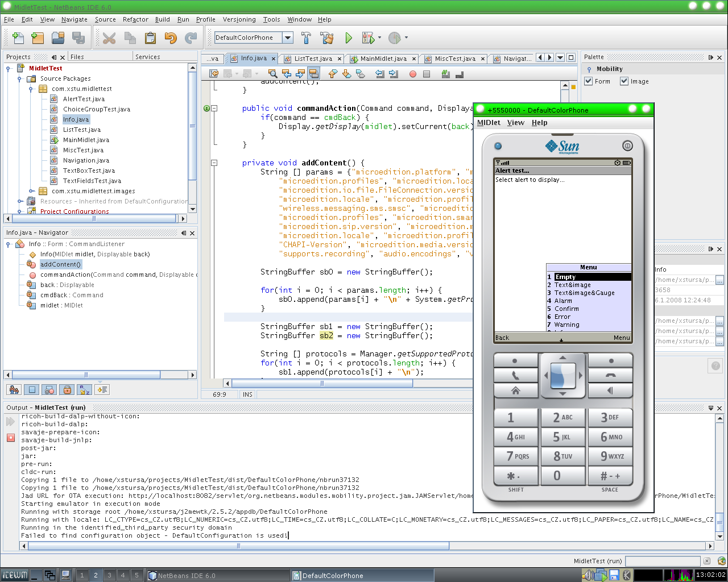Image resolution: width=728 pixels, height=582 pixels.
Task: Click the editor horizontal scrollbar
Action: [x=322, y=383]
